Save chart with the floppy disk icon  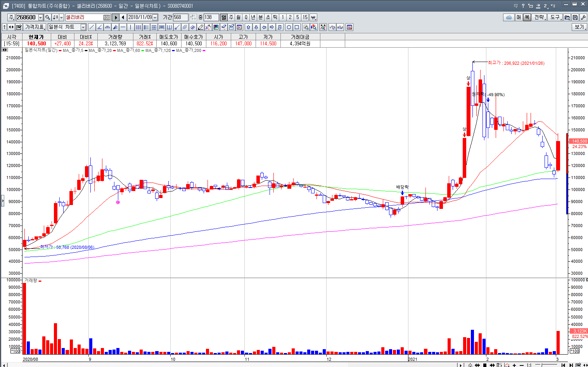point(575,17)
